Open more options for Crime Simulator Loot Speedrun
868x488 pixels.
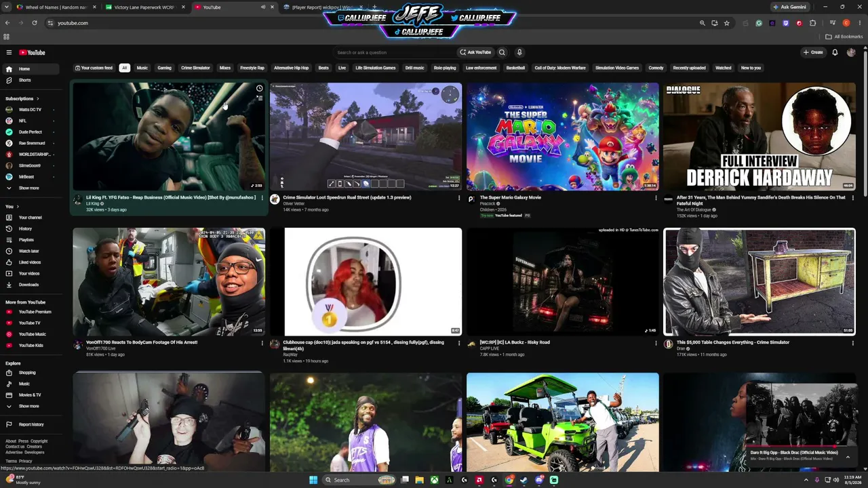coord(459,198)
